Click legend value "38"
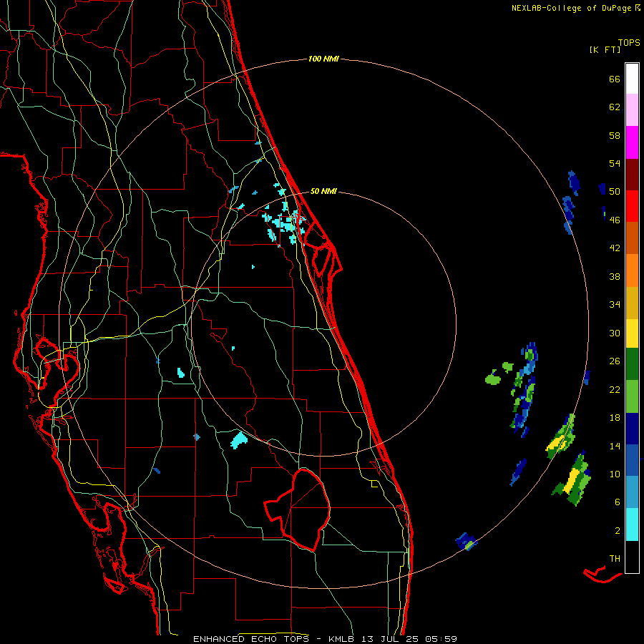 pyautogui.click(x=615, y=276)
